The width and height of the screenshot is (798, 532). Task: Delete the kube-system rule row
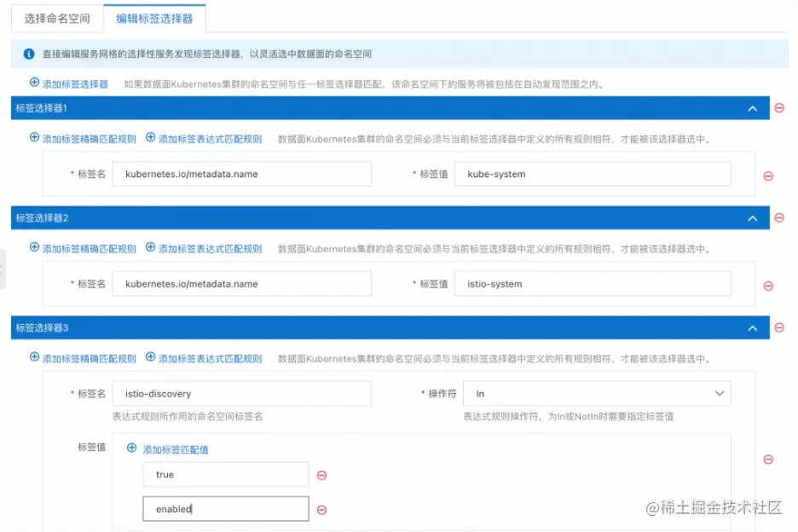[768, 176]
